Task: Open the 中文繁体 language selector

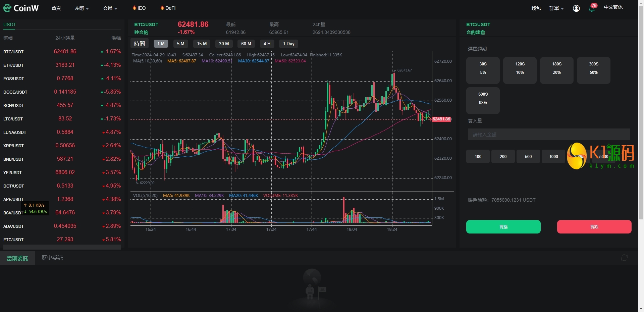Action: pos(613,7)
